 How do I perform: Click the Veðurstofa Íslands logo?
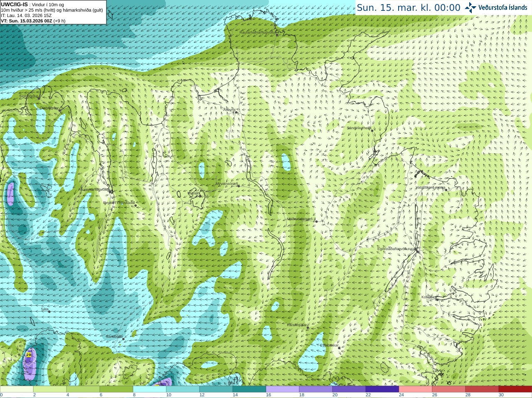click(x=496, y=7)
